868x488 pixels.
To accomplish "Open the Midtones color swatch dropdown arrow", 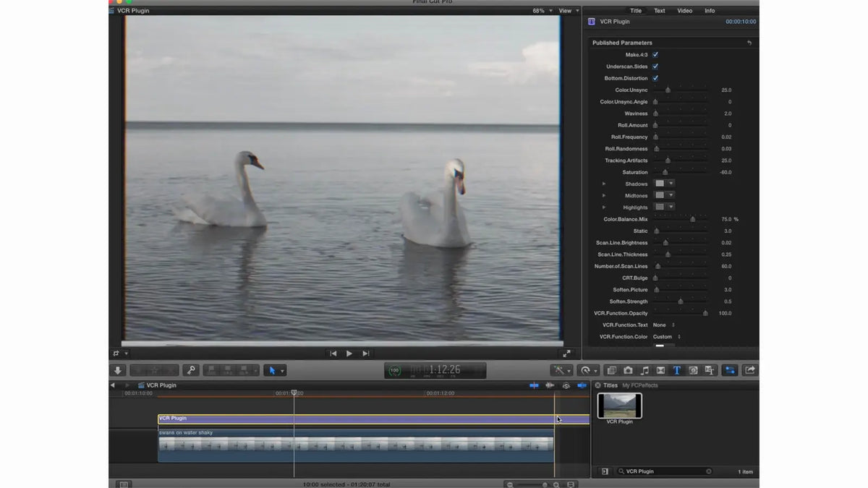I will click(671, 195).
